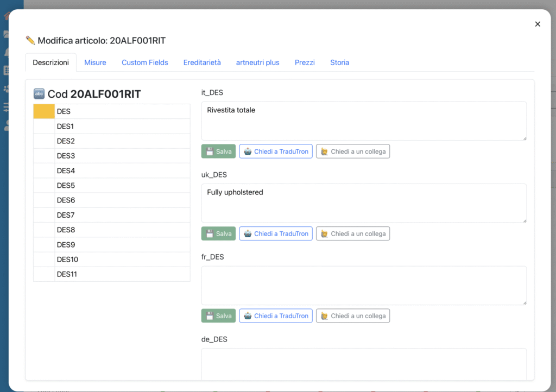Image resolution: width=556 pixels, height=392 pixels.
Task: Open the Custom Fields tab
Action: point(144,62)
